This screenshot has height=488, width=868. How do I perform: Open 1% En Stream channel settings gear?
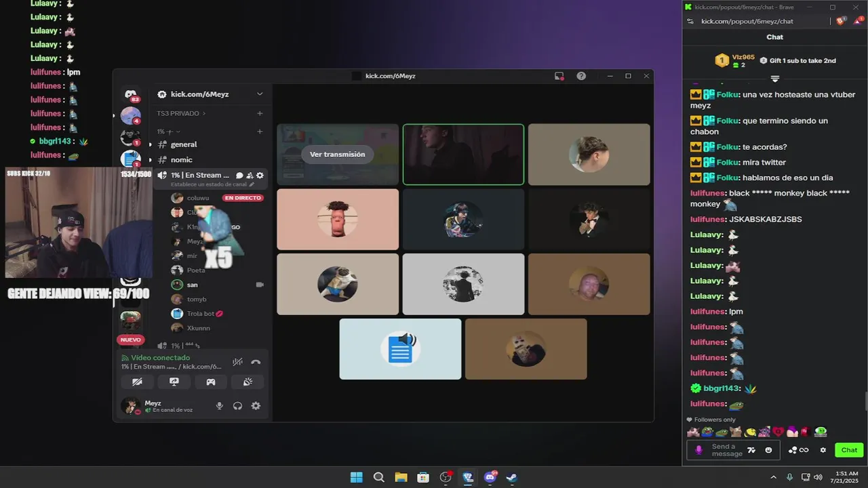[x=260, y=176]
